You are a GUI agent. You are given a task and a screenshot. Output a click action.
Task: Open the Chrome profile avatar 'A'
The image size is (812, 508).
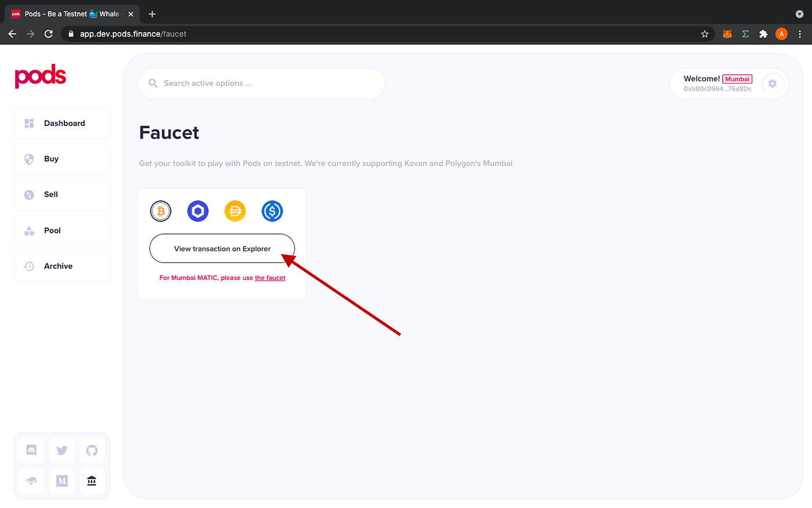pos(781,34)
